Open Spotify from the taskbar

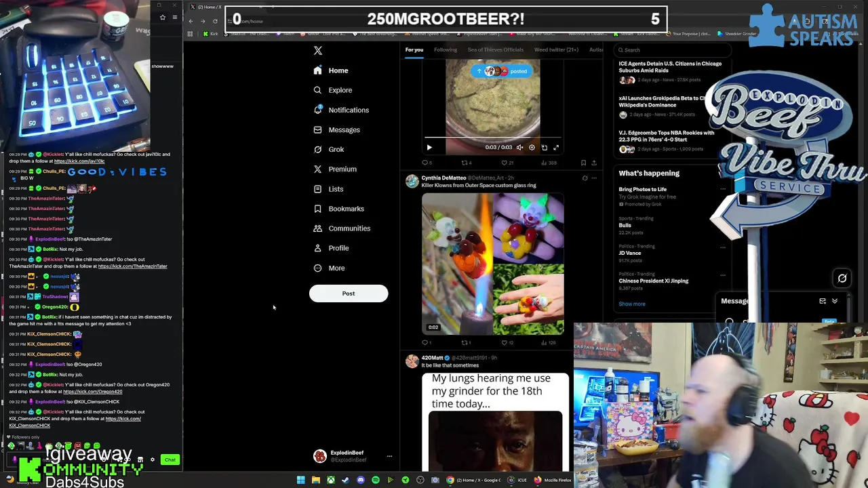pyautogui.click(x=375, y=480)
